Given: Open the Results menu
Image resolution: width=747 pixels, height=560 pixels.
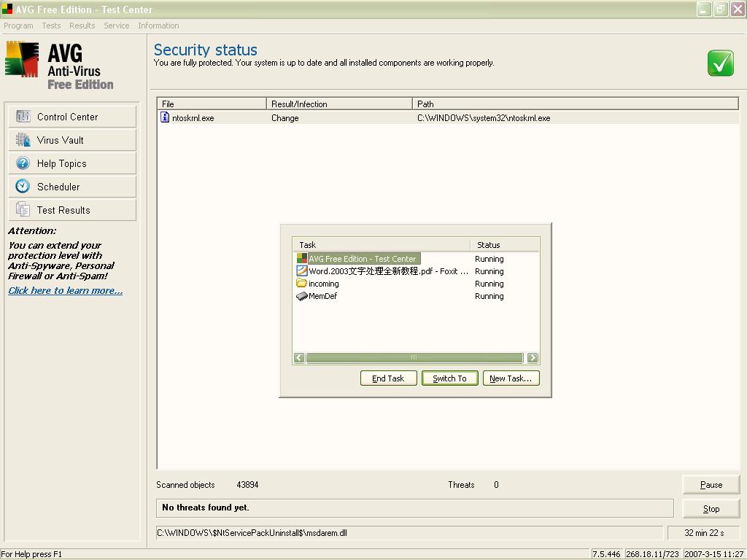Looking at the screenshot, I should [82, 26].
